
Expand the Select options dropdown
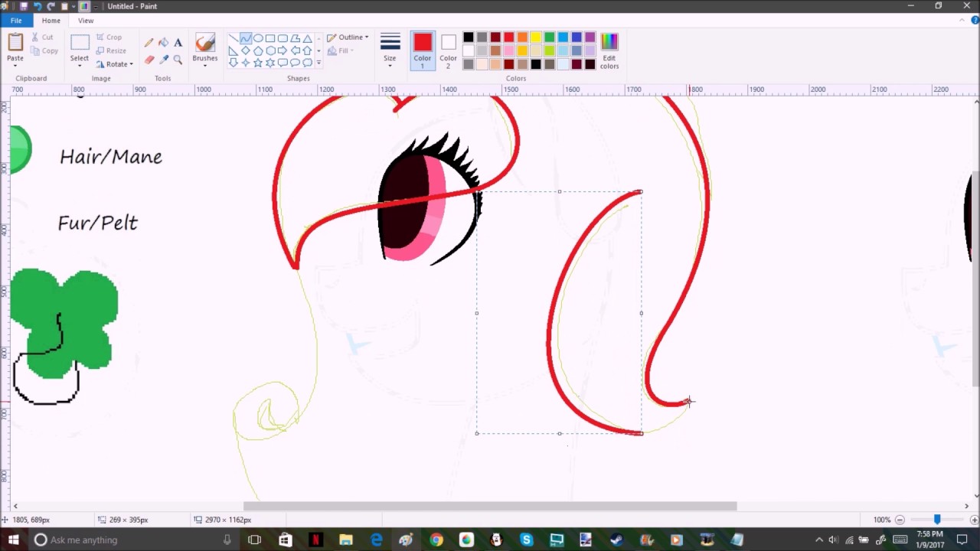pos(80,66)
